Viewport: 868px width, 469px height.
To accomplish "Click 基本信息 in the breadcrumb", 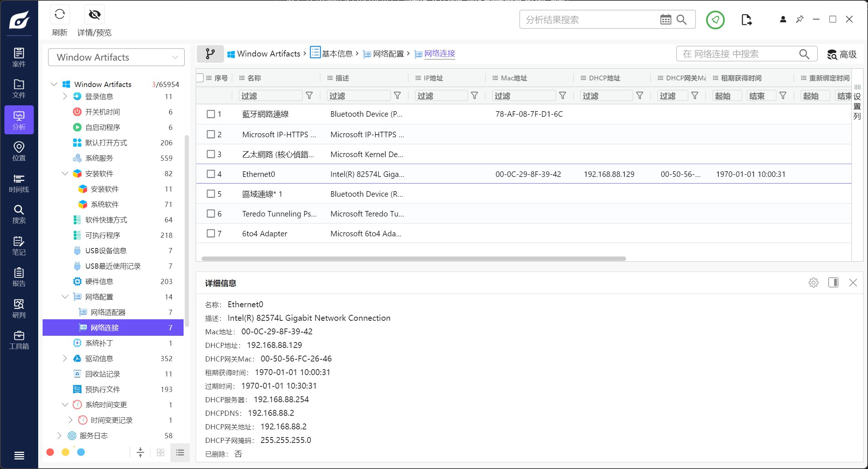I will (337, 54).
